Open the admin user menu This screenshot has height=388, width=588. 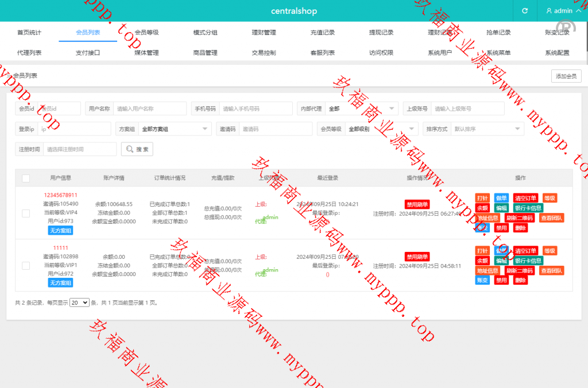click(563, 11)
